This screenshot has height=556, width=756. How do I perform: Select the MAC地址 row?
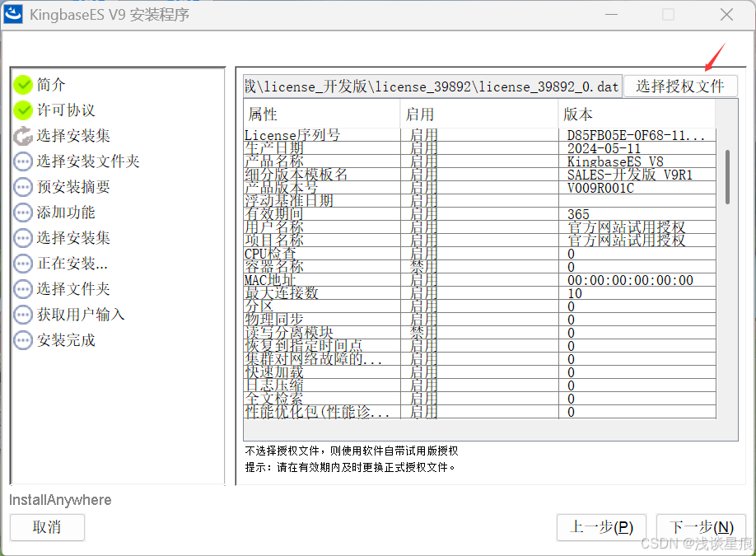480,280
